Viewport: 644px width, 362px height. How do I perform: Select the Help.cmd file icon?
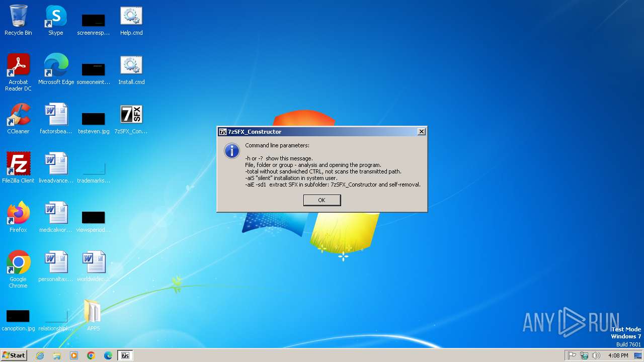tap(131, 21)
